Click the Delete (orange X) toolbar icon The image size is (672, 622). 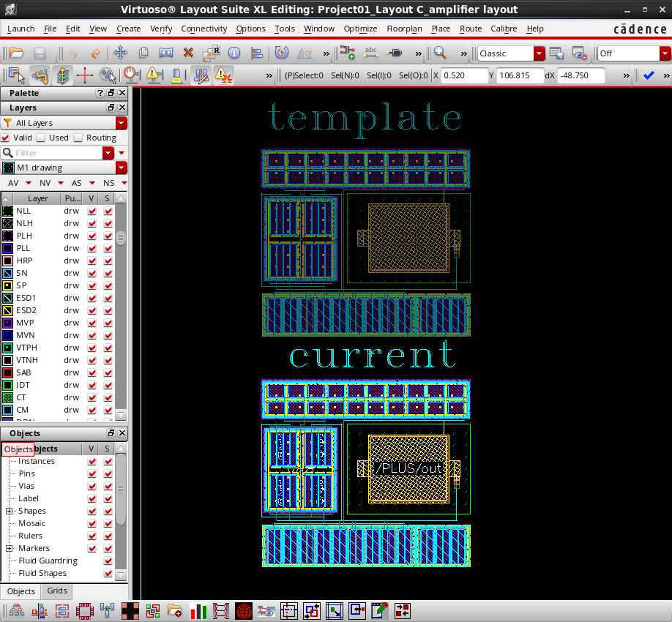[x=188, y=53]
